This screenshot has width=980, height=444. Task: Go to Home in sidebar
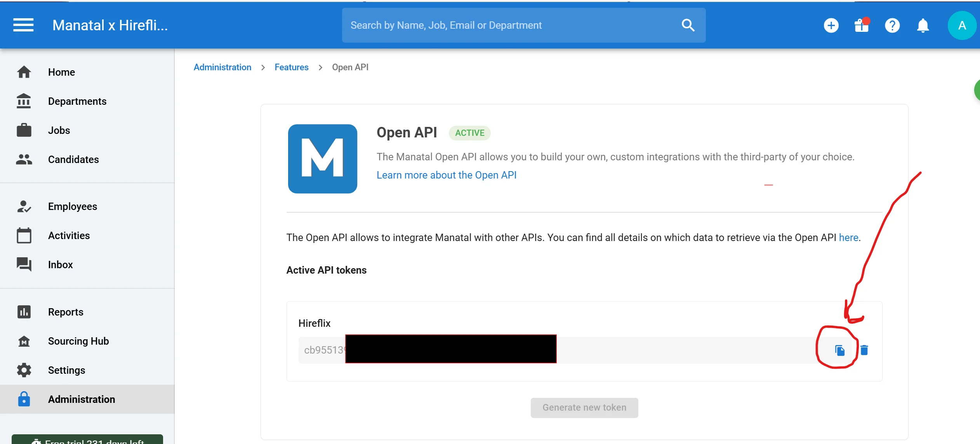(61, 72)
